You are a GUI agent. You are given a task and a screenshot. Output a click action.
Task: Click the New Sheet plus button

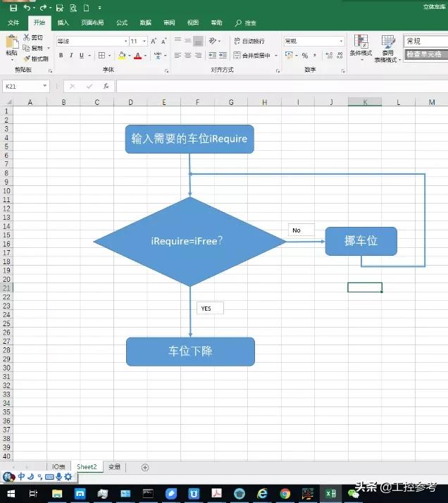(145, 467)
